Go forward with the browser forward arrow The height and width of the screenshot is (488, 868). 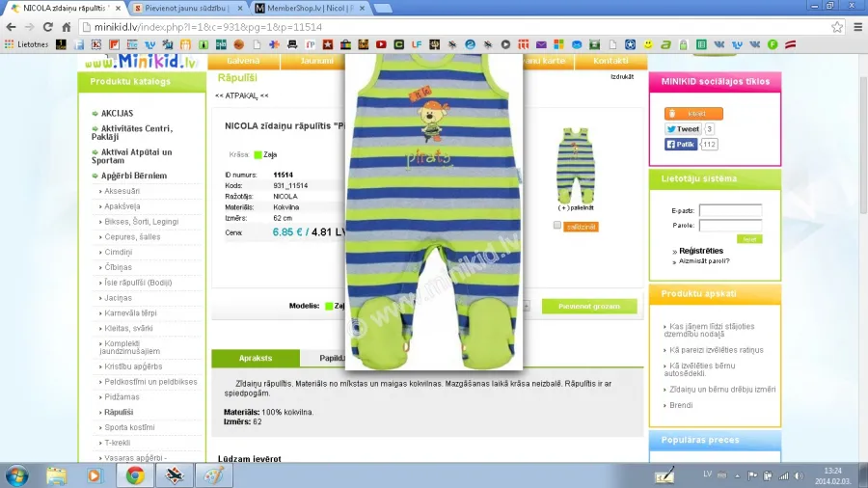coord(29,27)
